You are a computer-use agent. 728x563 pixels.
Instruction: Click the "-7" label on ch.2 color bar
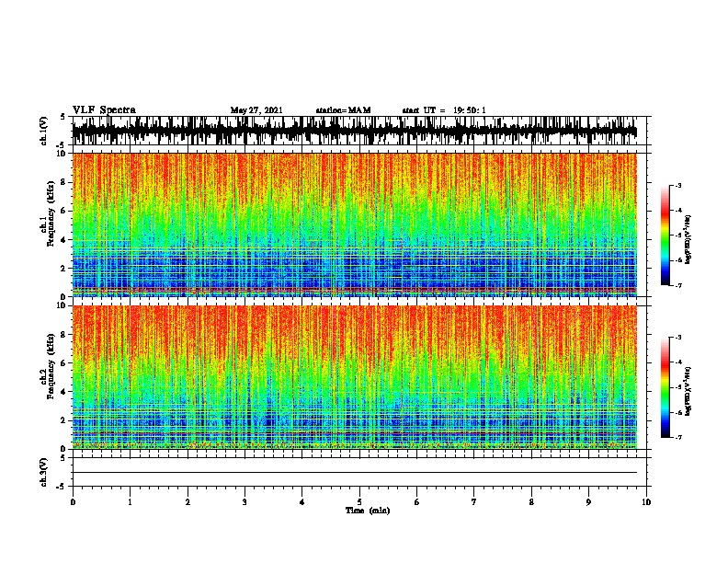(678, 438)
